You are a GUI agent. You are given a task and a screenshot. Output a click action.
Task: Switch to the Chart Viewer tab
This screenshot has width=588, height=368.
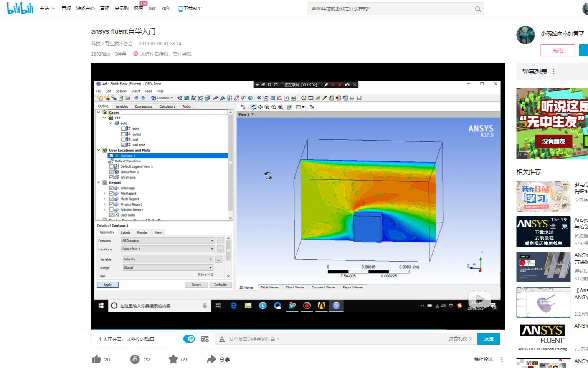point(295,287)
